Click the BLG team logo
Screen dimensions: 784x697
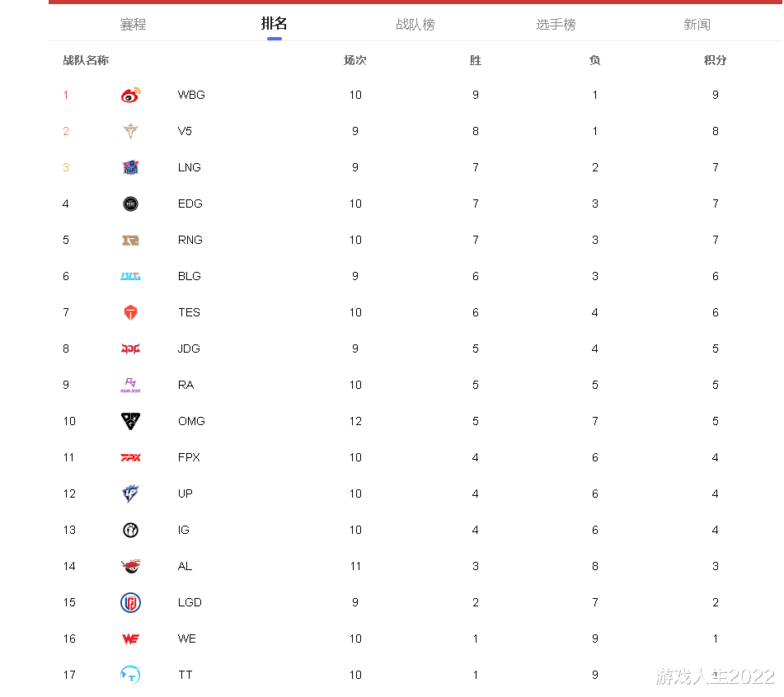coord(130,276)
